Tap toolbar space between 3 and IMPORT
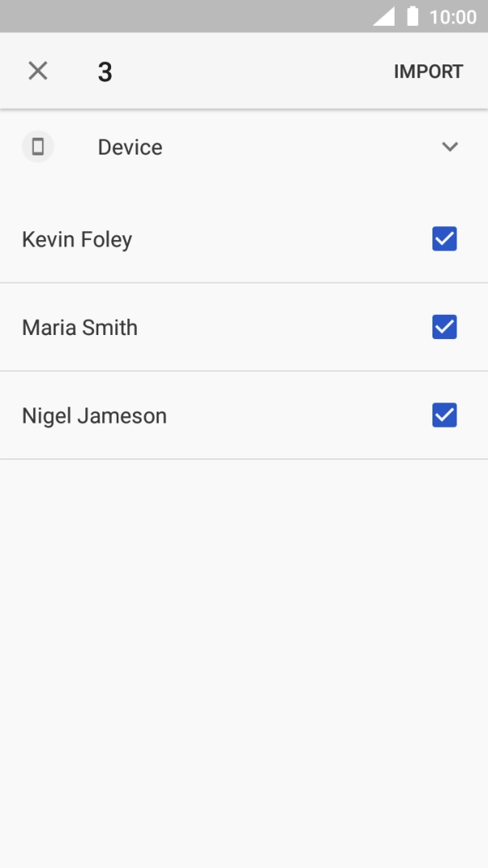Screen dimensions: 488x868 pyautogui.click(x=250, y=72)
